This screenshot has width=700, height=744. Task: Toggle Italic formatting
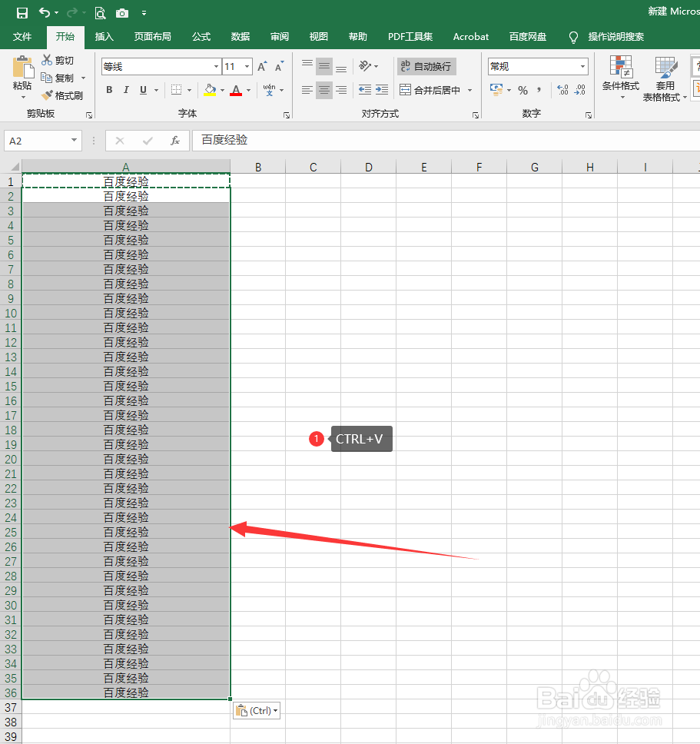point(126,90)
